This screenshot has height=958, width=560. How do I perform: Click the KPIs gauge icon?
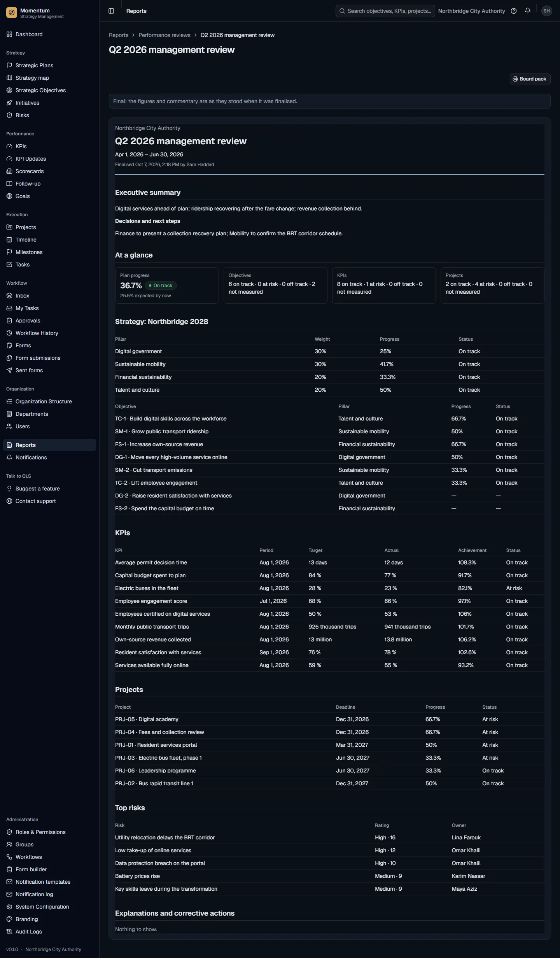[9, 146]
